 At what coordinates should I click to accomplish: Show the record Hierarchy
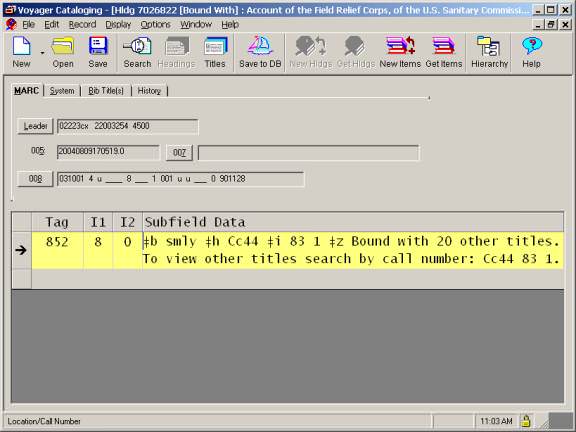pyautogui.click(x=489, y=52)
